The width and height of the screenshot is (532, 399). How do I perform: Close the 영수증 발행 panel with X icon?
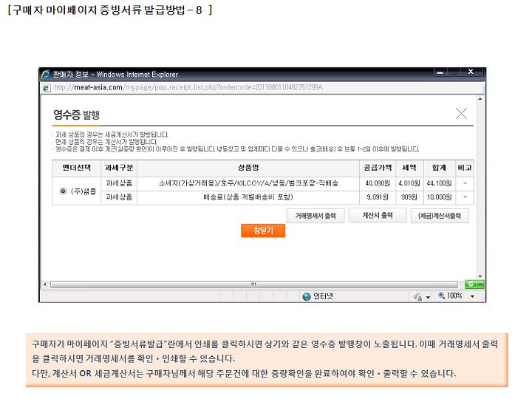pyautogui.click(x=461, y=114)
